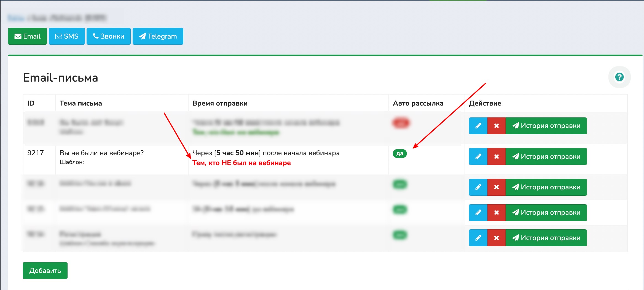The height and width of the screenshot is (290, 644).
Task: Remove the last row email with X icon
Action: 496,238
